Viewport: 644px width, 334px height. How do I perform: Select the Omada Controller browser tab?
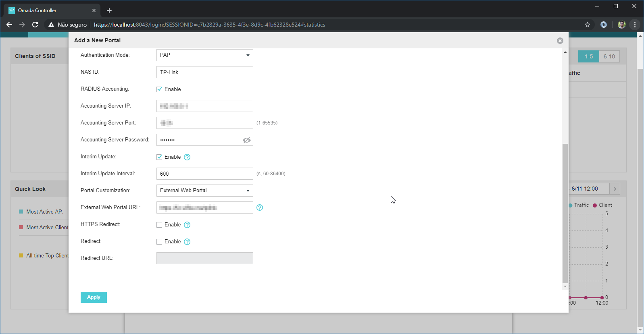pyautogui.click(x=52, y=10)
